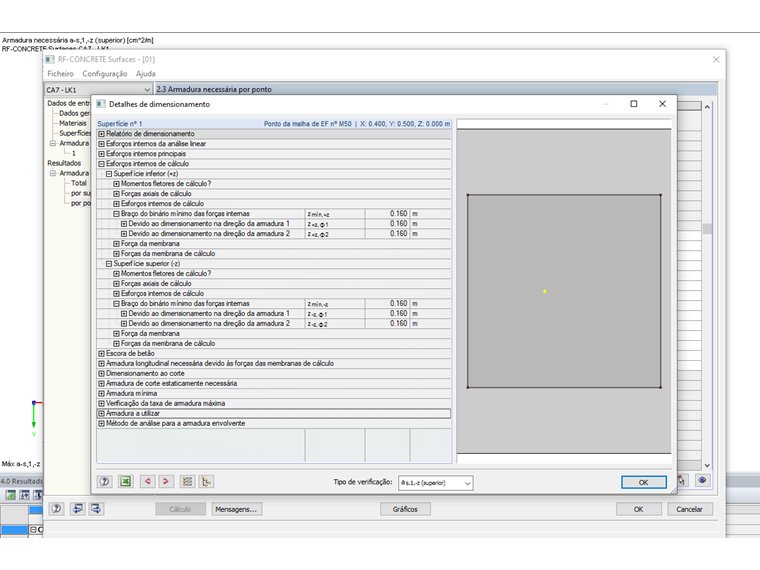
Task: Click '2.3 Armadura necessária por ponto' header
Action: (x=214, y=89)
